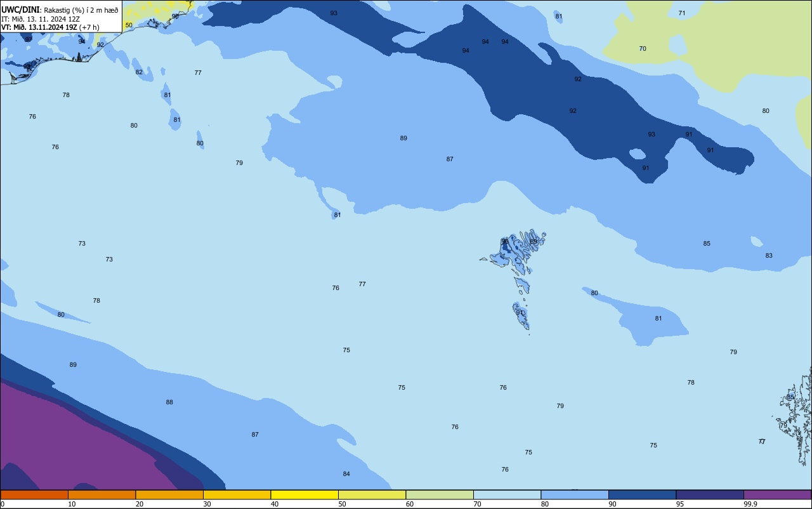Click the legend tick label "40"
This screenshot has height=509, width=812.
[x=275, y=504]
